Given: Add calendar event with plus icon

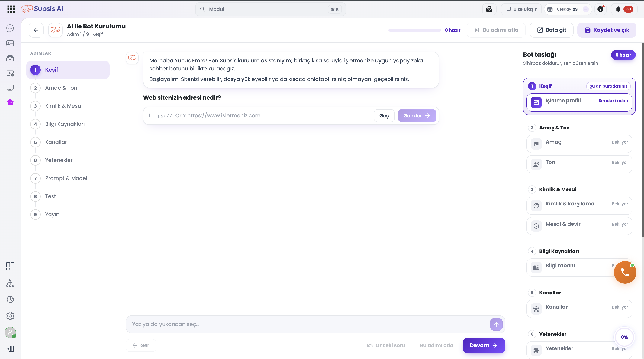Looking at the screenshot, I should (x=585, y=9).
